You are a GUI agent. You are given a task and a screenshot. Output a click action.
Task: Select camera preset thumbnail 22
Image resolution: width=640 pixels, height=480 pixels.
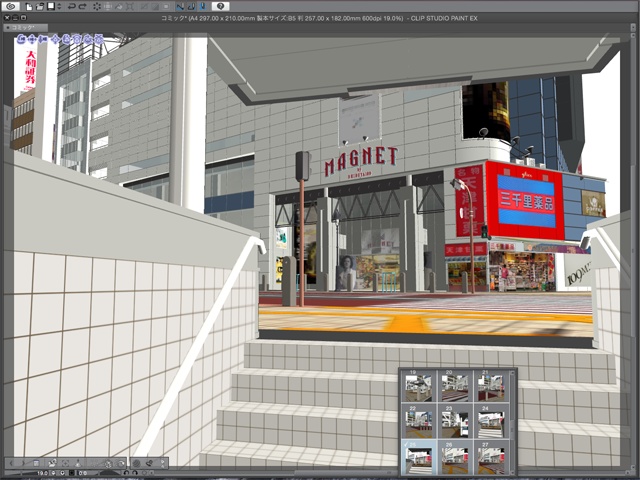tap(419, 421)
